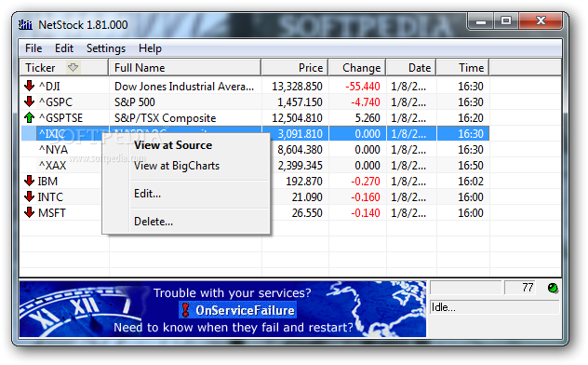Select the ^NYA ticker row
The width and height of the screenshot is (588, 365).
point(255,149)
